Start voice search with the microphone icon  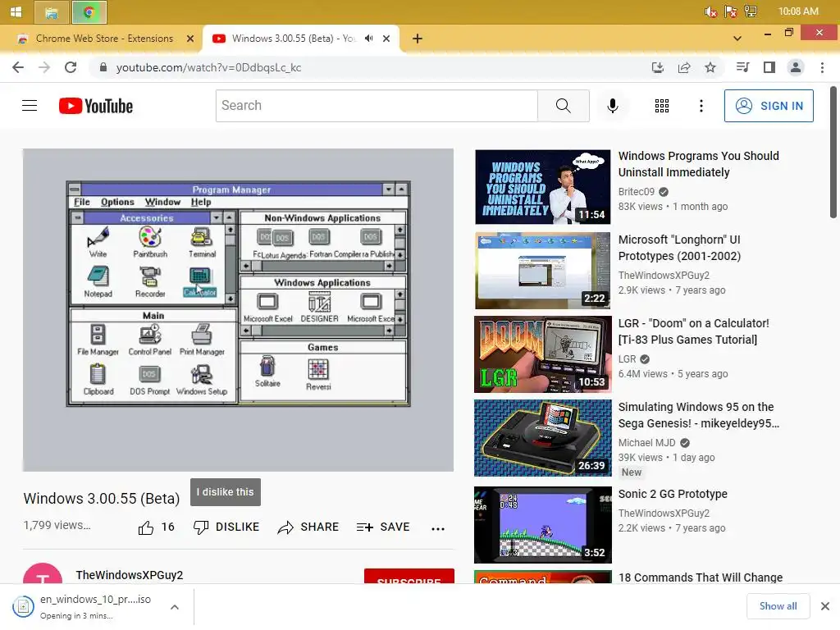(612, 106)
